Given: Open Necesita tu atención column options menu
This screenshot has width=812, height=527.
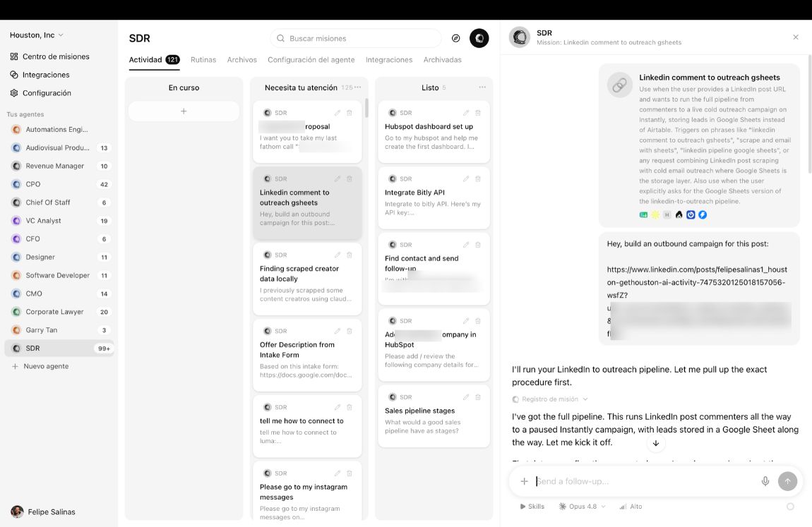Looking at the screenshot, I should click(358, 87).
